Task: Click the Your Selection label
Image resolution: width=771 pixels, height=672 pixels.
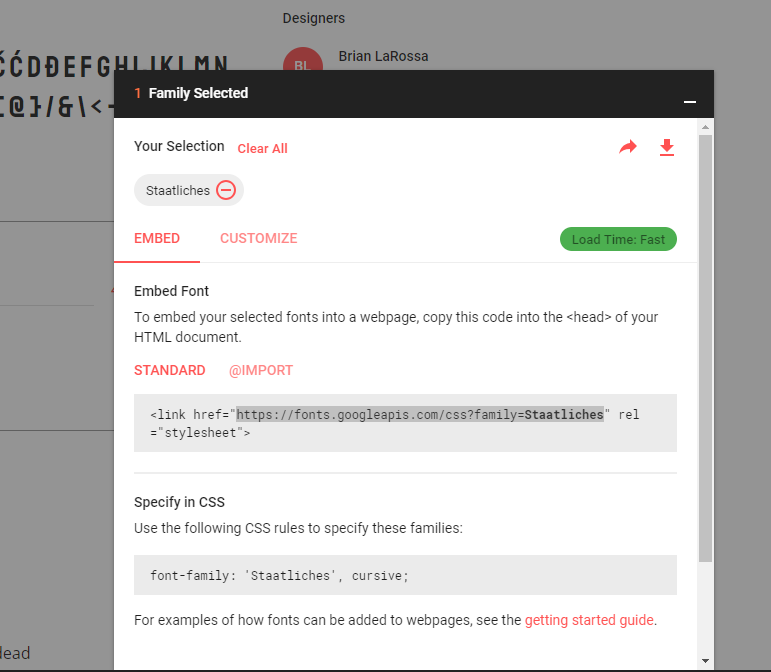Action: [x=179, y=146]
